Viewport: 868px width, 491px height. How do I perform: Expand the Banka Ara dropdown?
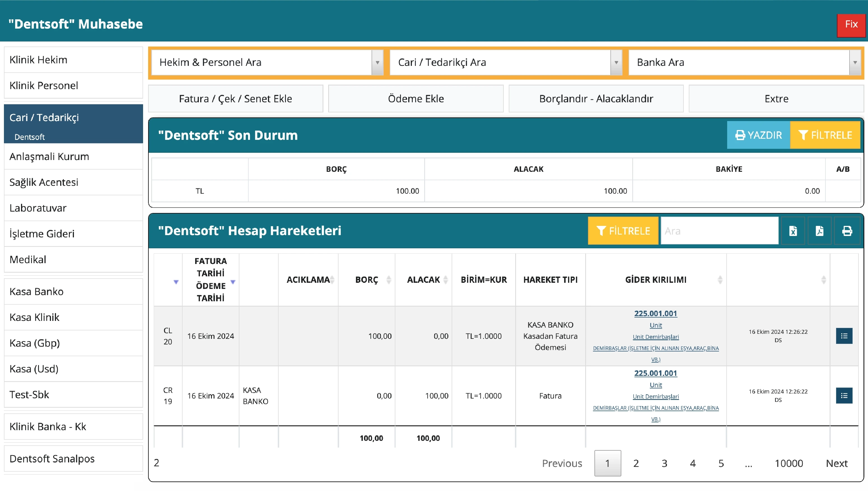855,62
